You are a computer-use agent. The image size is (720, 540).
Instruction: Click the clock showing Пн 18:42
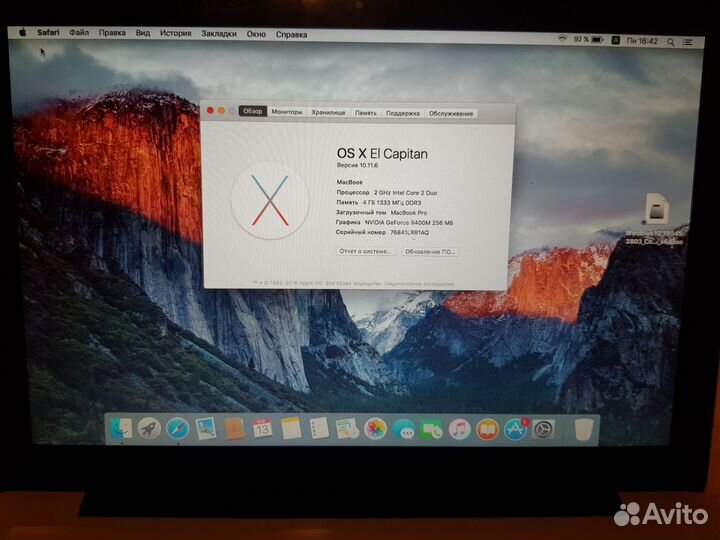[642, 41]
